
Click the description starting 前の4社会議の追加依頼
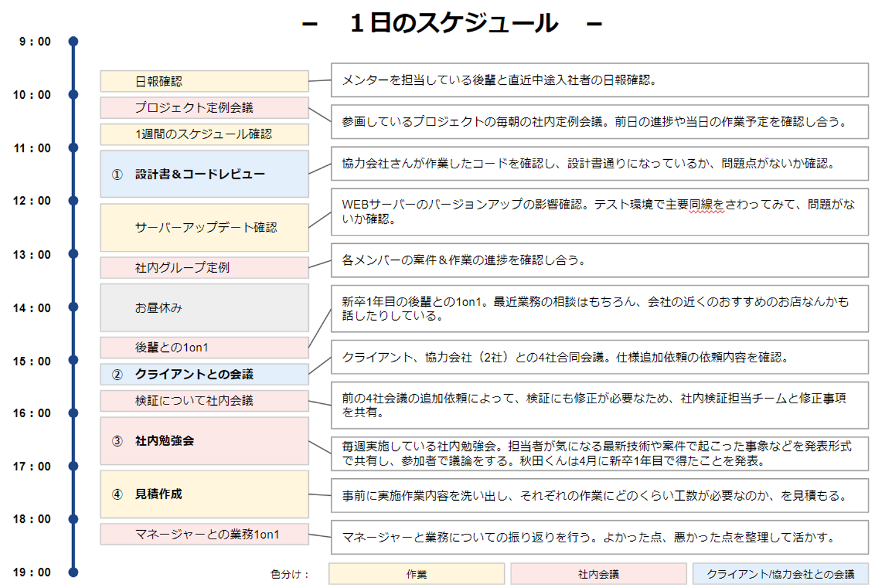click(599, 405)
